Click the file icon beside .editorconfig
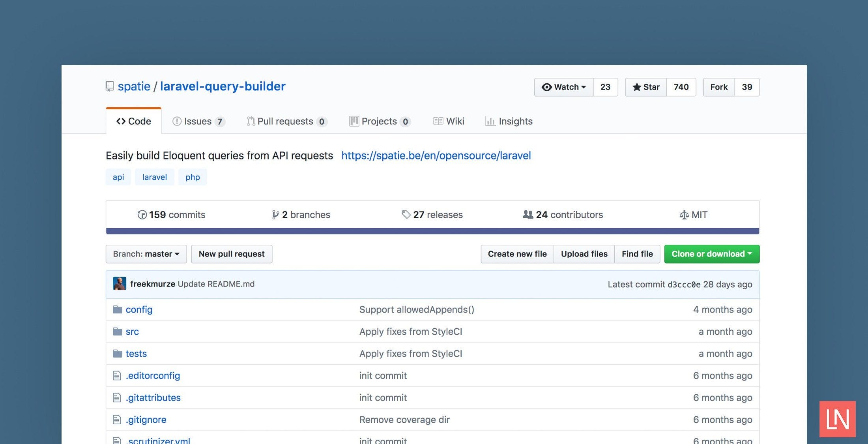 pyautogui.click(x=116, y=375)
